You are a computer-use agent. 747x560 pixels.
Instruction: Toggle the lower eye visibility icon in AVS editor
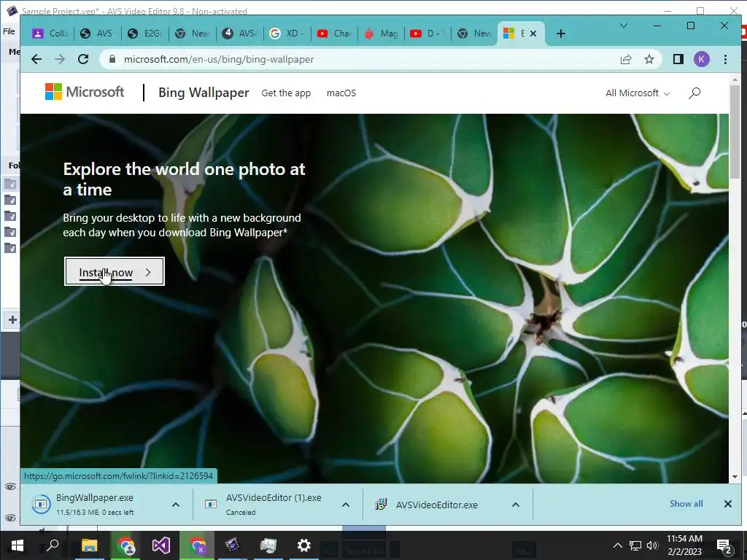click(10, 518)
